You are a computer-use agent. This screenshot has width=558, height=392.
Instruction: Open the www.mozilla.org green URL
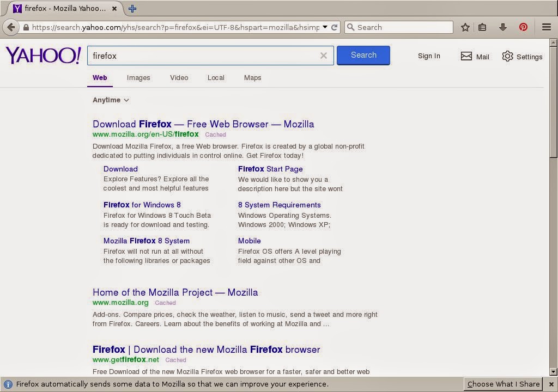[x=120, y=302]
